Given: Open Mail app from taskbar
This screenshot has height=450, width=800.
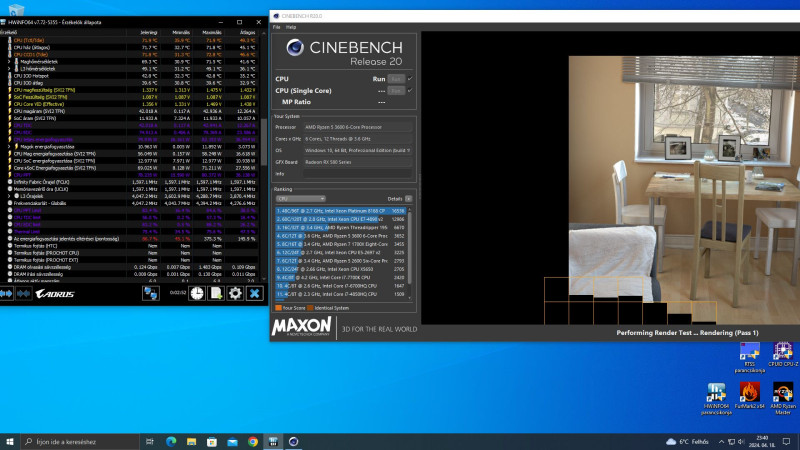Looking at the screenshot, I should (232, 441).
